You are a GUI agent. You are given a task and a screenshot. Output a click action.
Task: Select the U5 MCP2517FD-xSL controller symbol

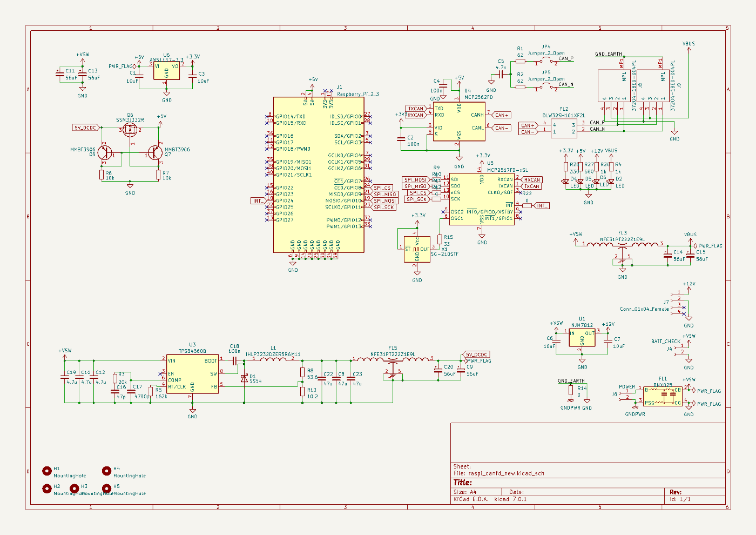click(x=482, y=199)
